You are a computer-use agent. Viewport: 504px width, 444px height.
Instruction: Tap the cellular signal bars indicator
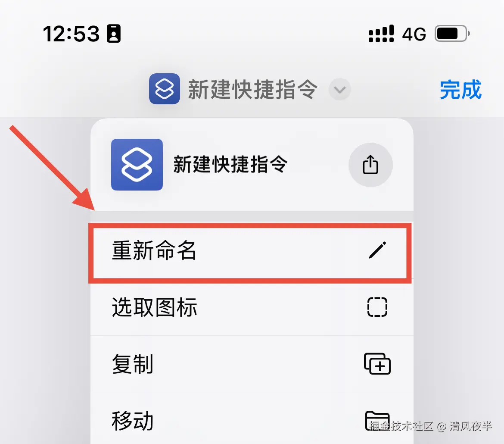coord(381,34)
